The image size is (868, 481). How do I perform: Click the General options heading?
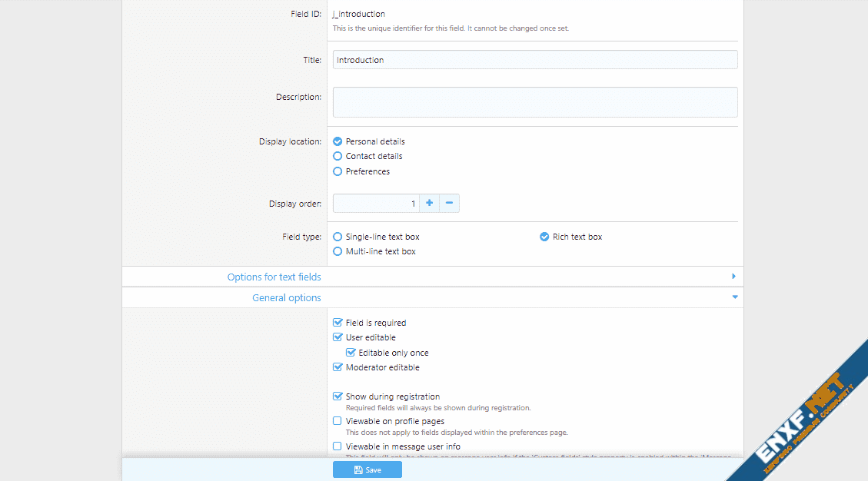tap(286, 297)
